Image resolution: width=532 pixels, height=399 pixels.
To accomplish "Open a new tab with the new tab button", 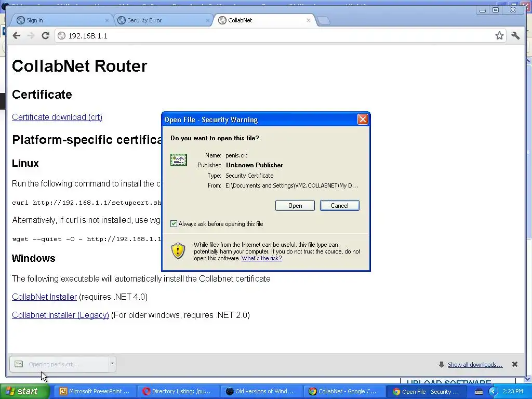I will point(324,20).
